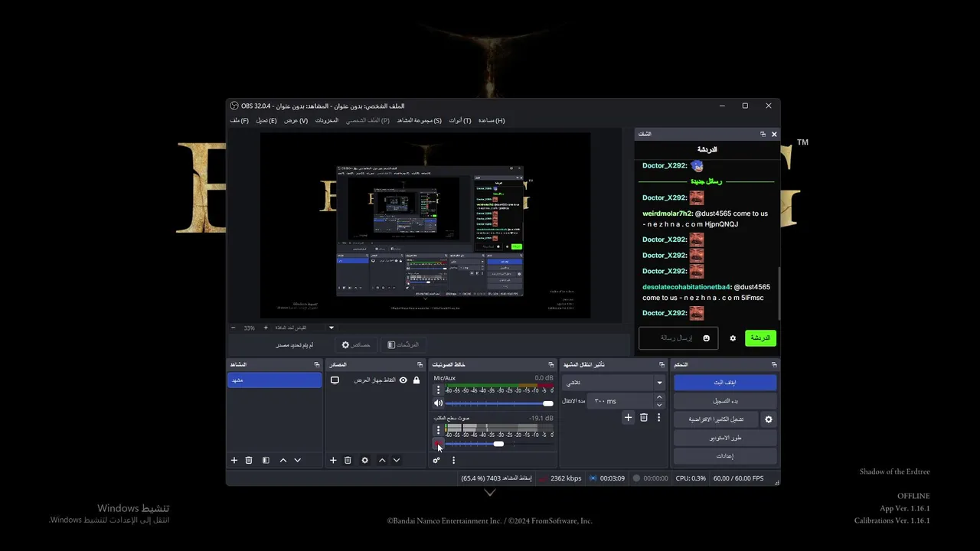Open source properties gear in the Sources dock toolbar
980x551 pixels.
click(x=364, y=460)
